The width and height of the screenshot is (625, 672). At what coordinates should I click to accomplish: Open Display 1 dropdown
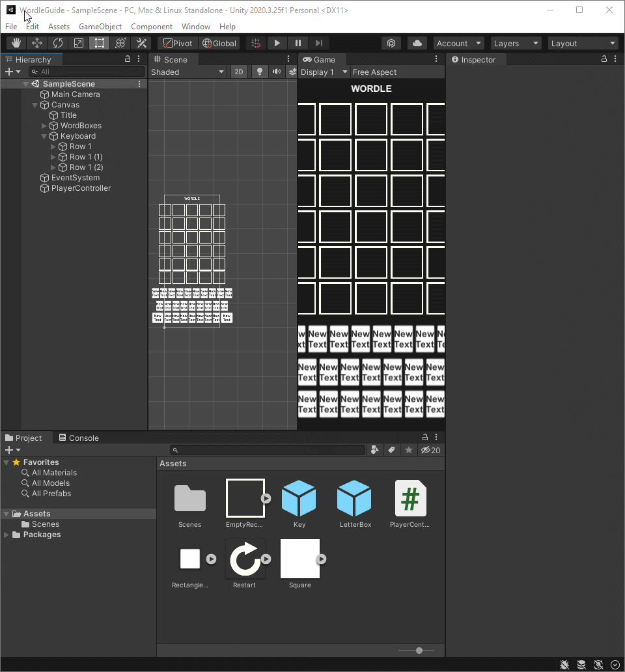[x=324, y=72]
